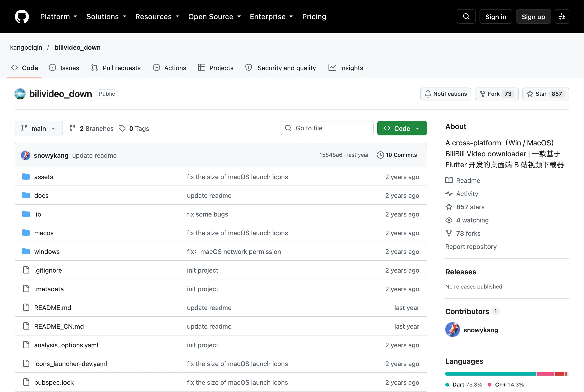Open the appearance settings sliders icon

(x=562, y=16)
